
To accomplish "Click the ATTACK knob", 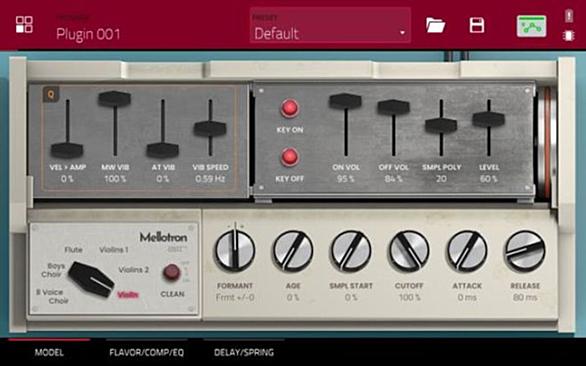I will click(x=467, y=250).
